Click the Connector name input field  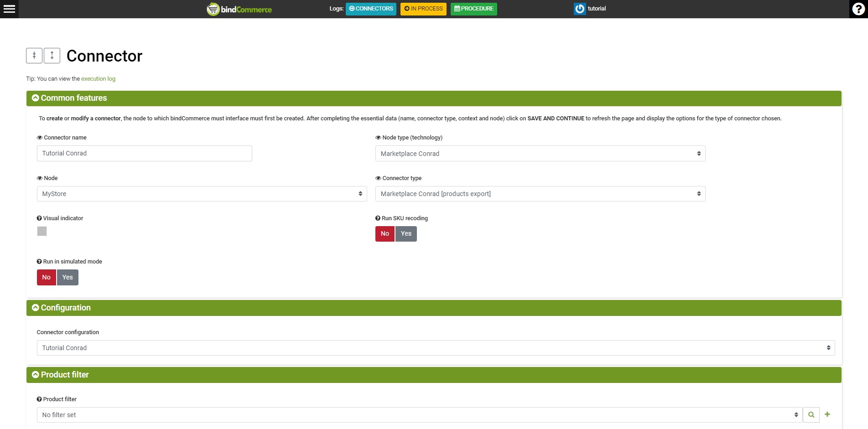click(144, 154)
